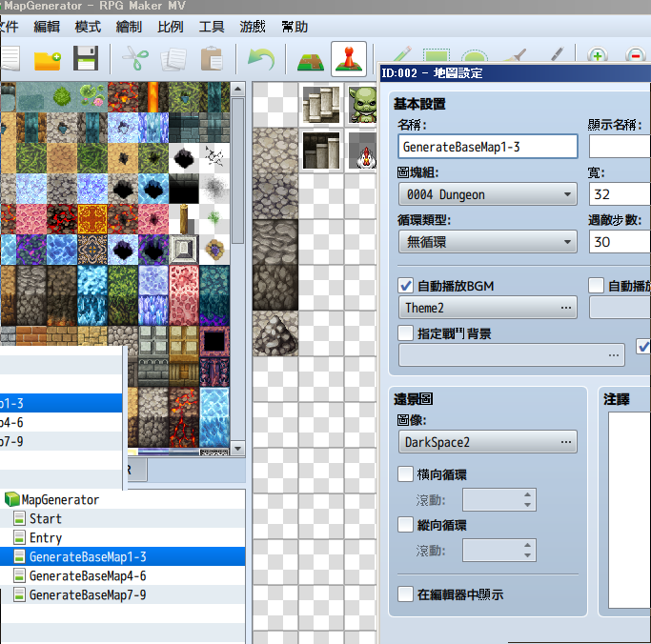The width and height of the screenshot is (651, 644).
Task: Paste using the clipboard icon
Action: pyautogui.click(x=212, y=59)
